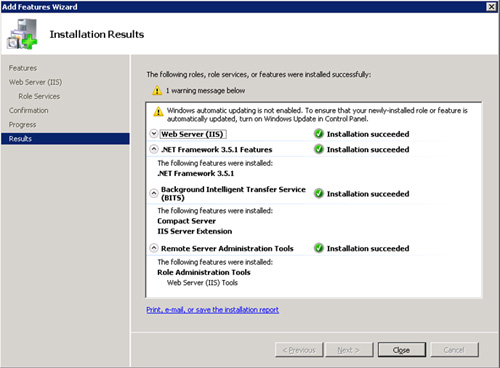Click the 'Installation Results' page title
This screenshot has height=368, width=500.
click(97, 34)
